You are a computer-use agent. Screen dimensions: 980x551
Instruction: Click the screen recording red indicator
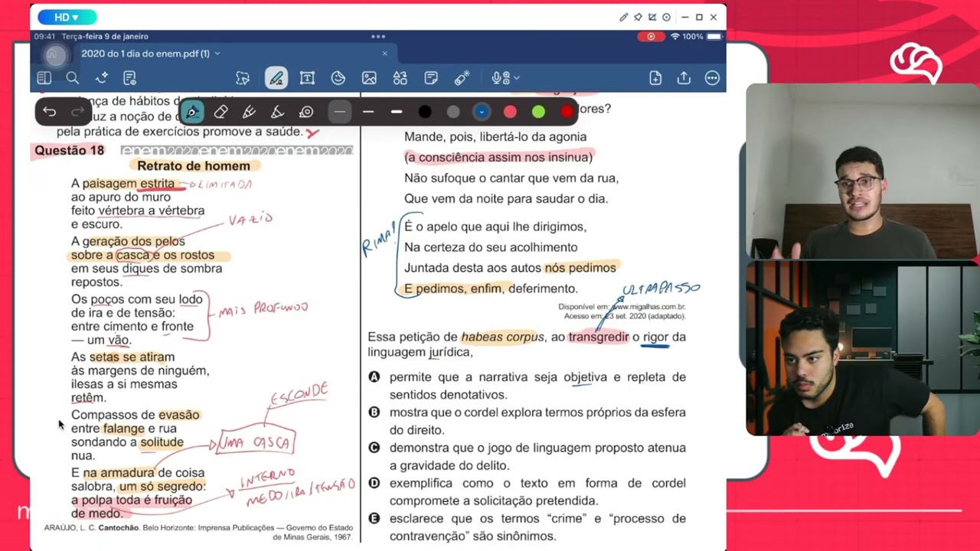coord(652,36)
